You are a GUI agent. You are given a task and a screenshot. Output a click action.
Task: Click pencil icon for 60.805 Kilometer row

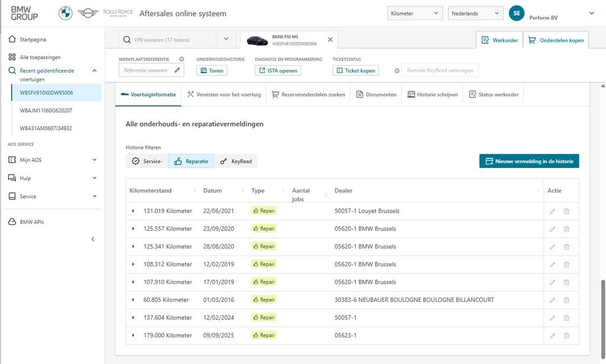552,300
